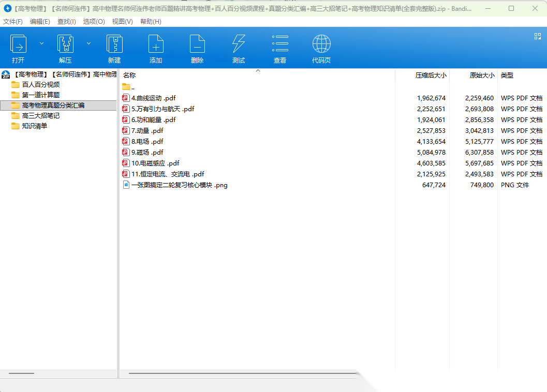This screenshot has width=547, height=392.
Task: Select the 8.电场 .pdf file
Action: click(147, 141)
